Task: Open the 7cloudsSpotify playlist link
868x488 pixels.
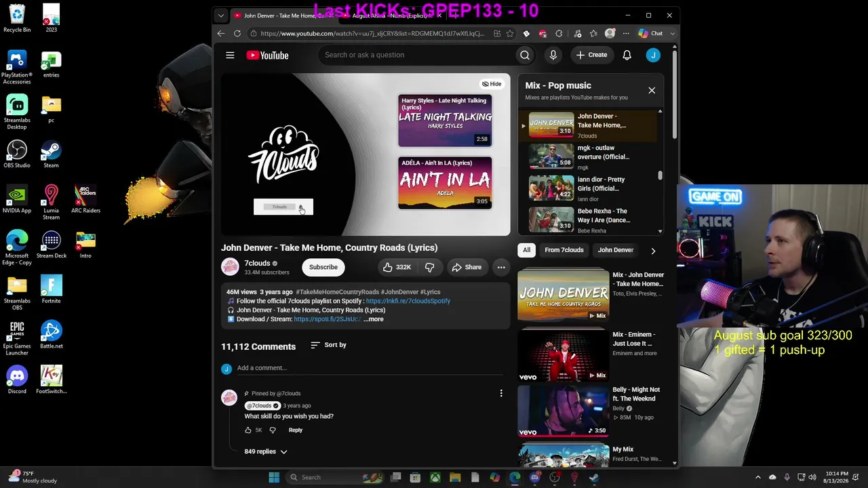Action: coord(408,301)
